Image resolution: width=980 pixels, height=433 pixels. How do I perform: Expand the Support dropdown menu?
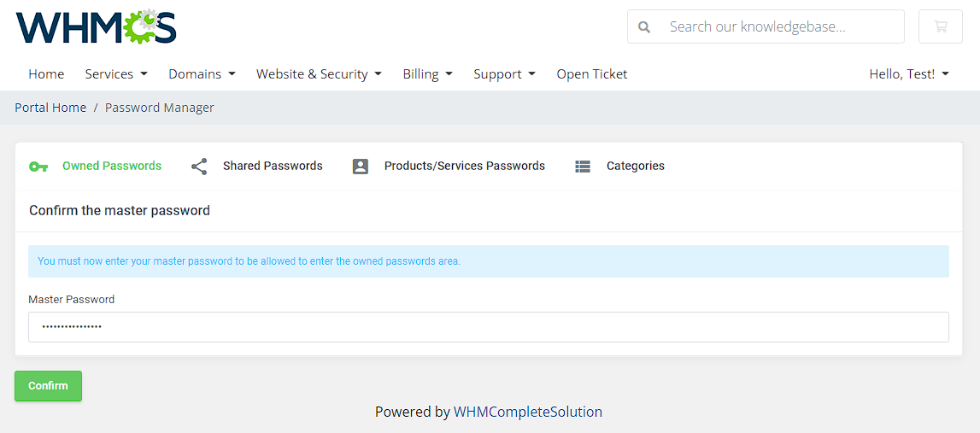click(504, 73)
